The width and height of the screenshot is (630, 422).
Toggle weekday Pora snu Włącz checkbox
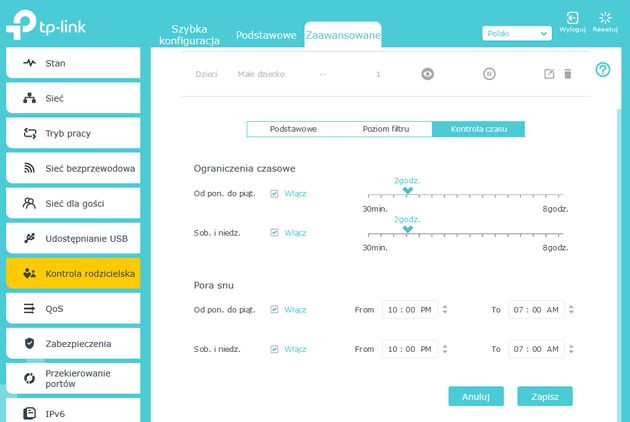tap(274, 309)
